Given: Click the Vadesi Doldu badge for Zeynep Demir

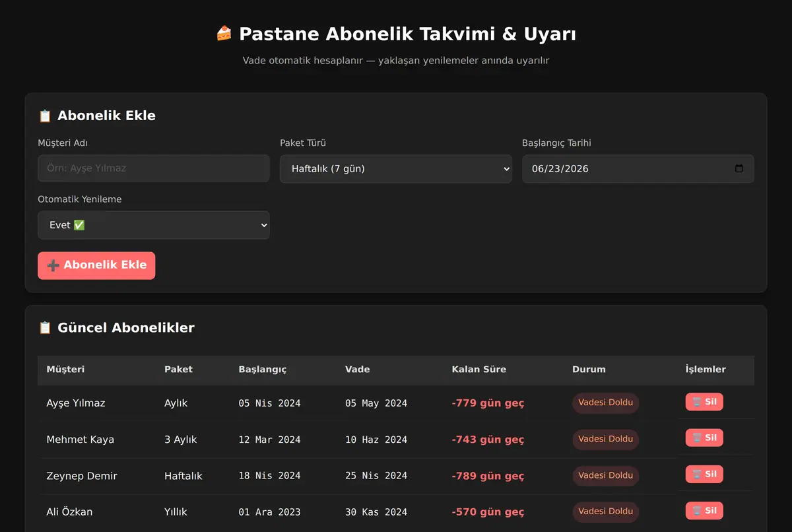Looking at the screenshot, I should 605,475.
